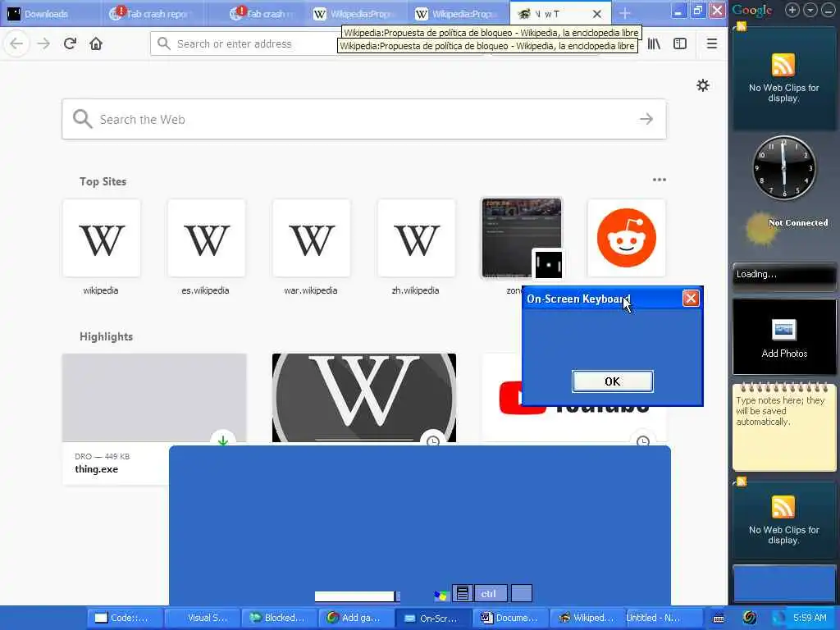Add a gadget with sidebar plus button
840x630 pixels.
coord(792,10)
